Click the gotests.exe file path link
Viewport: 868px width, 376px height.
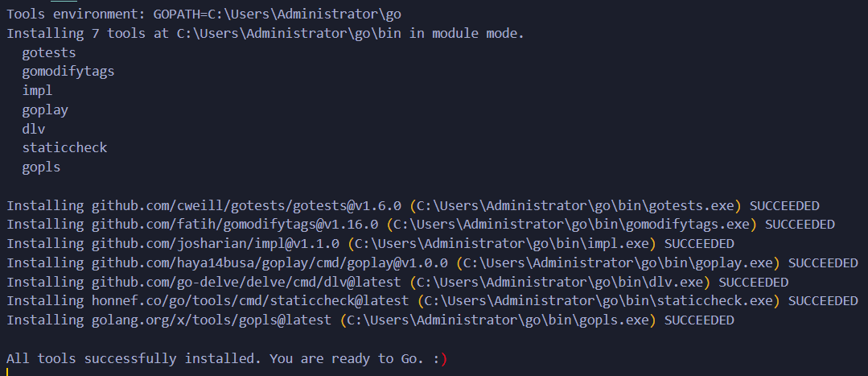click(578, 205)
